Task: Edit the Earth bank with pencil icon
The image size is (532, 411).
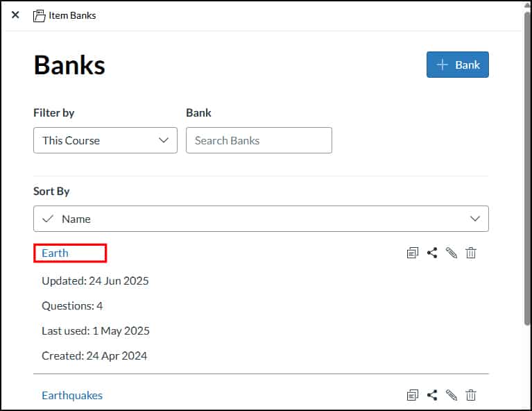Action: [x=452, y=253]
